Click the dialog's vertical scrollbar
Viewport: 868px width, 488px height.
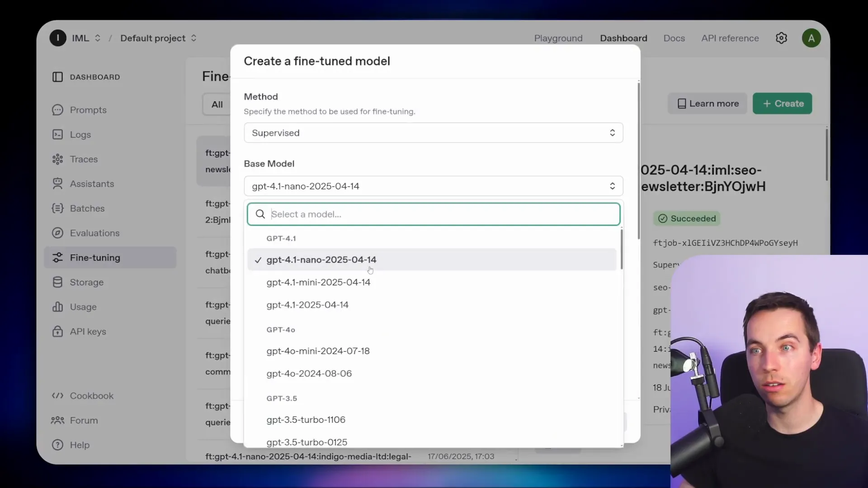[x=639, y=160]
